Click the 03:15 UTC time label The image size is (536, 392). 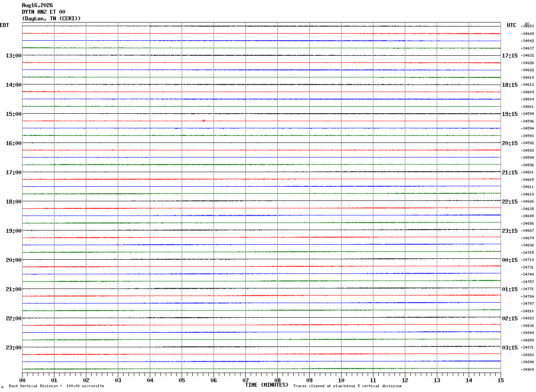(509, 348)
